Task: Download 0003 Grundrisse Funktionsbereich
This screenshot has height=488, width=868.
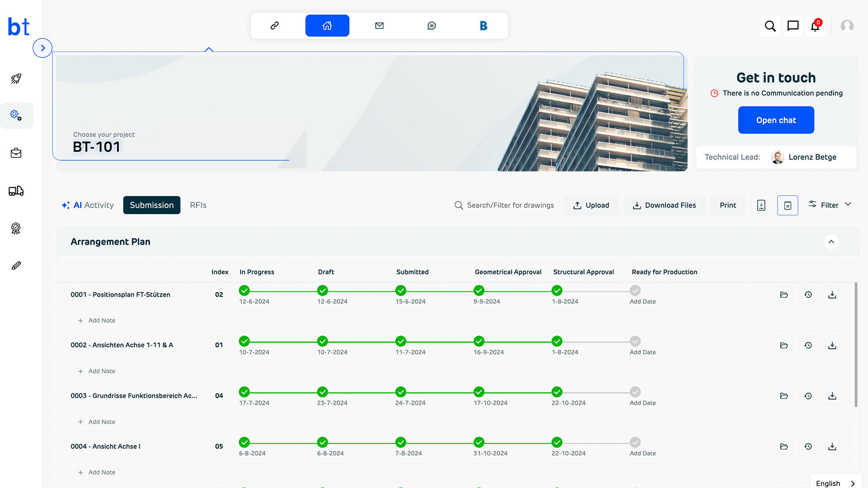Action: pyautogui.click(x=832, y=396)
